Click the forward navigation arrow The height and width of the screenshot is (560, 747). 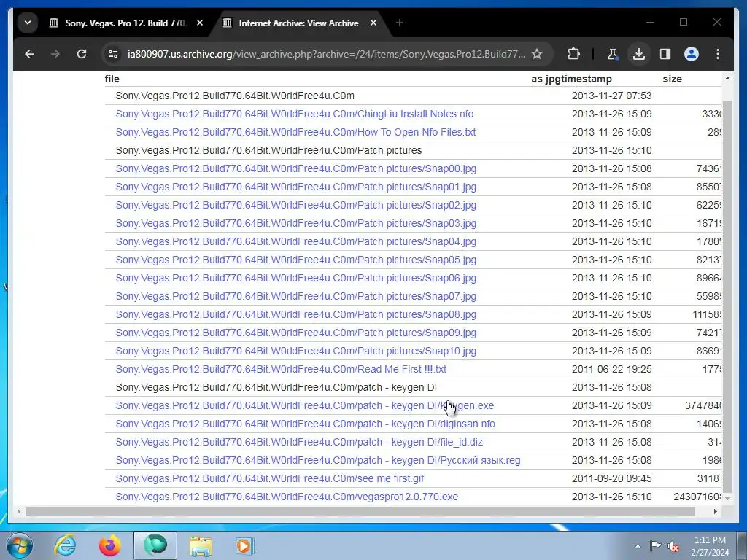(x=55, y=54)
